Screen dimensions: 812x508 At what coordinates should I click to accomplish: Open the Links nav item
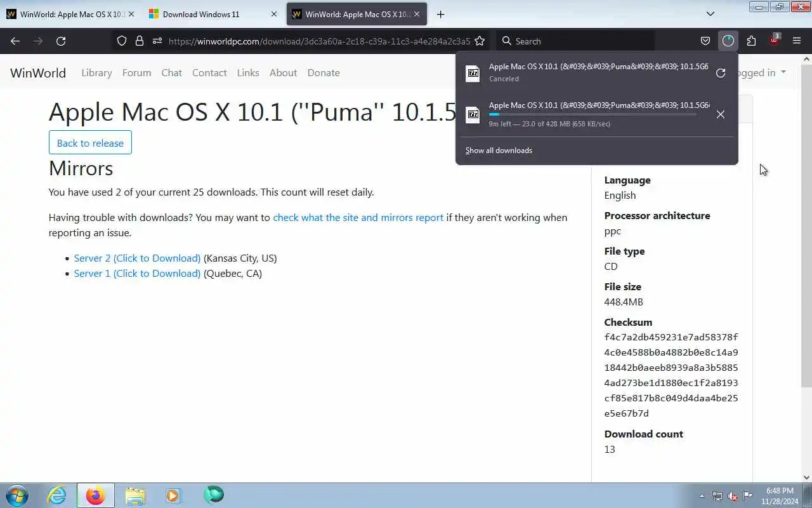[248, 72]
